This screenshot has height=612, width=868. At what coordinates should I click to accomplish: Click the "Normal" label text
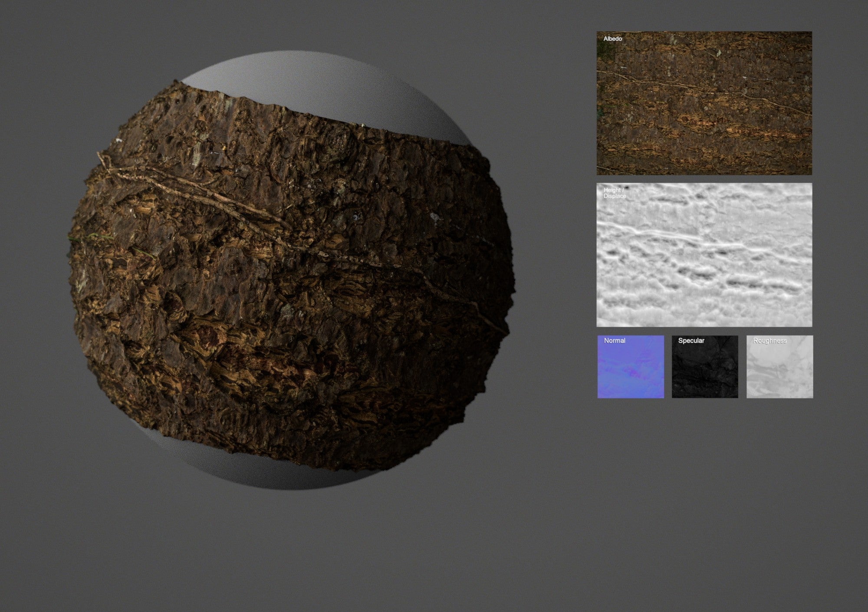[615, 341]
